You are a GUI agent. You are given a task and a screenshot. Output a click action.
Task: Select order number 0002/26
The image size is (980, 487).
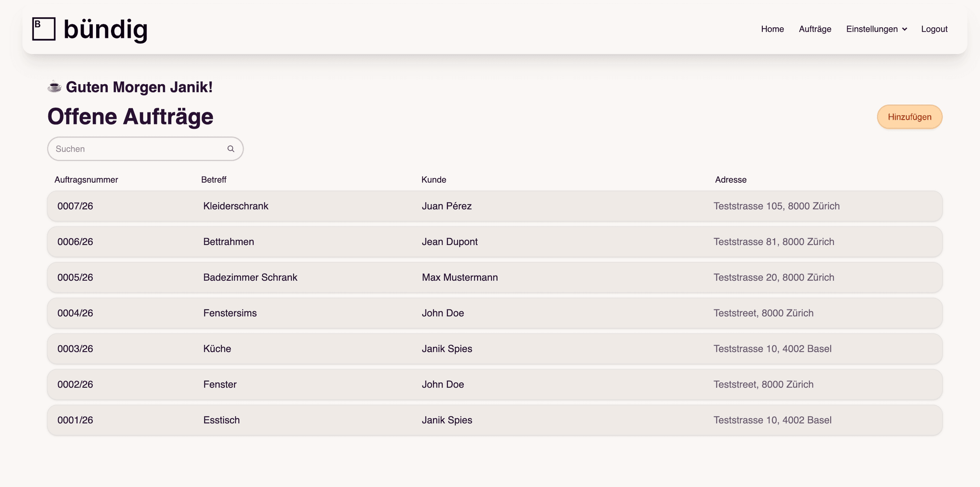pyautogui.click(x=76, y=385)
